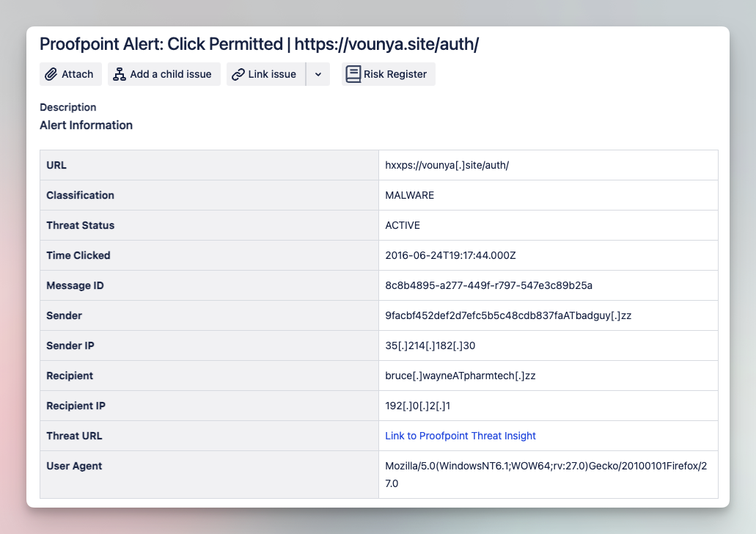Screen dimensions: 756x534
Task: Open Link to Proofpoint Threat Insight
Action: pos(460,436)
